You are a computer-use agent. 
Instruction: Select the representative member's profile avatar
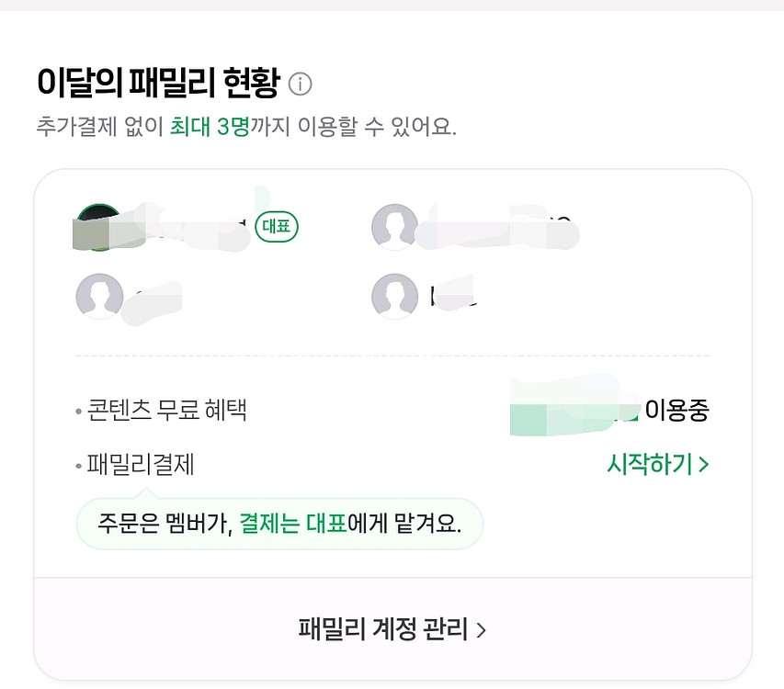pyautogui.click(x=99, y=227)
